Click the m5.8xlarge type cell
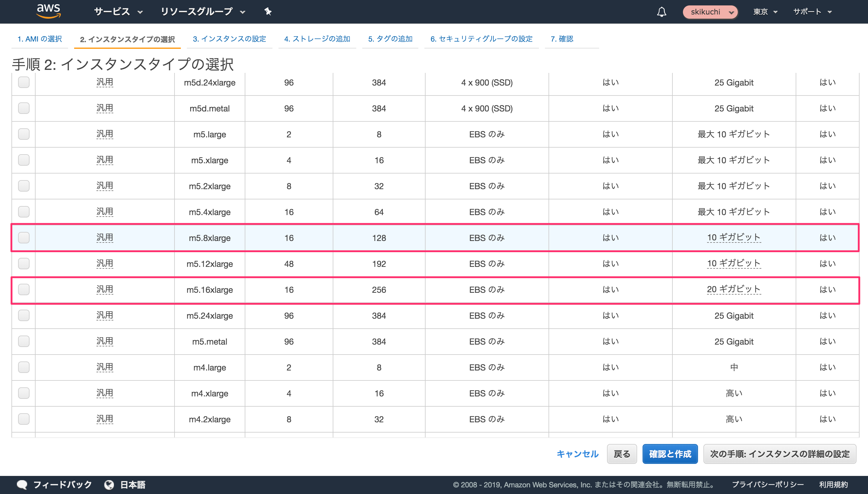The image size is (868, 494). coord(209,238)
